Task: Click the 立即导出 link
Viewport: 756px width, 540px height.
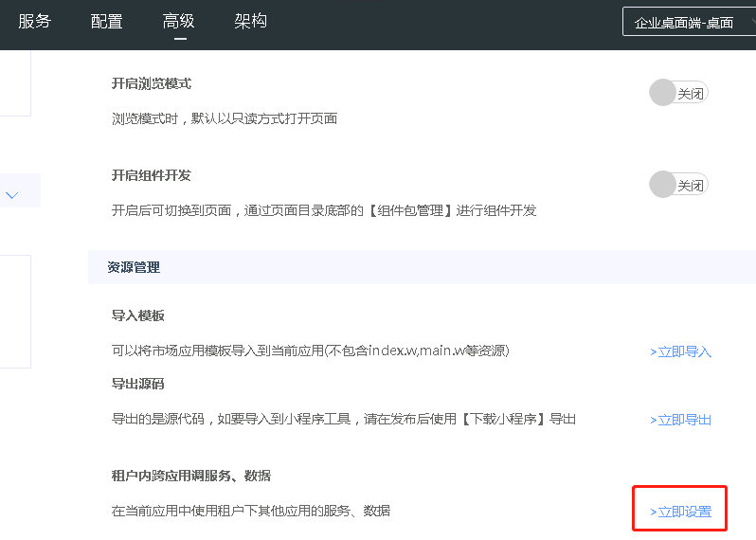Action: (680, 420)
